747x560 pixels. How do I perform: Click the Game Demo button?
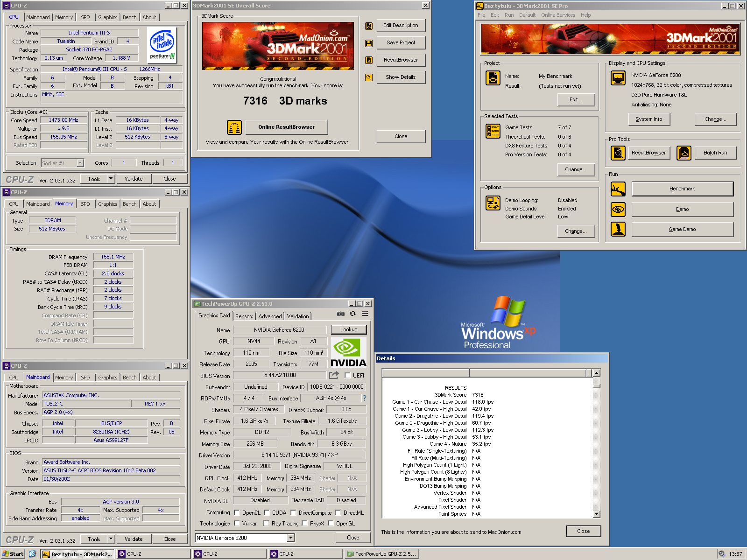click(682, 229)
